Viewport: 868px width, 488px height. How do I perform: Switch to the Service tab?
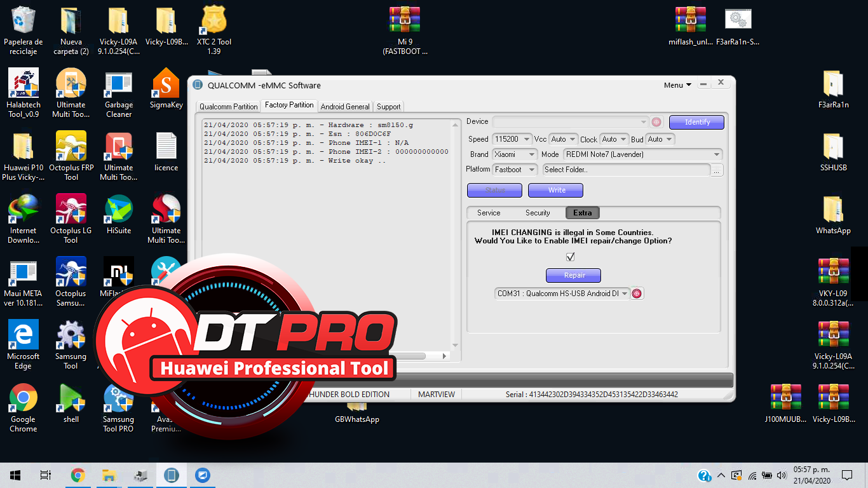click(489, 213)
